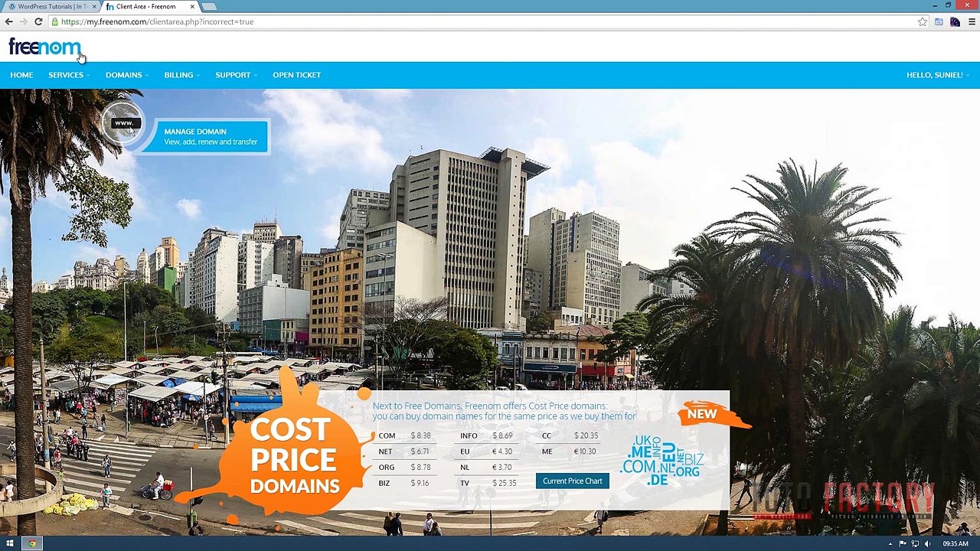This screenshot has height=551, width=980.
Task: Click the Freenom logo
Action: [44, 47]
